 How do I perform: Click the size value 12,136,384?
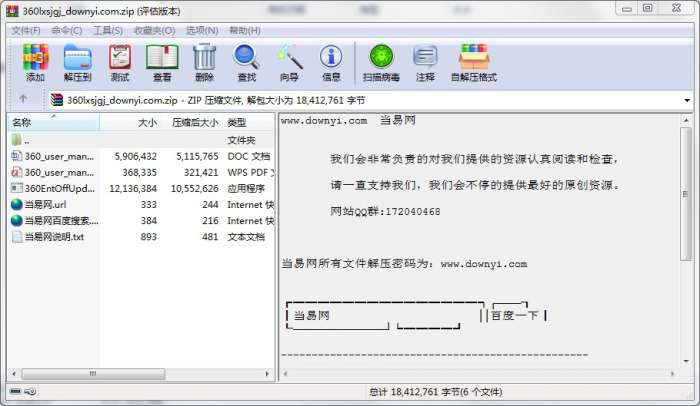(133, 188)
